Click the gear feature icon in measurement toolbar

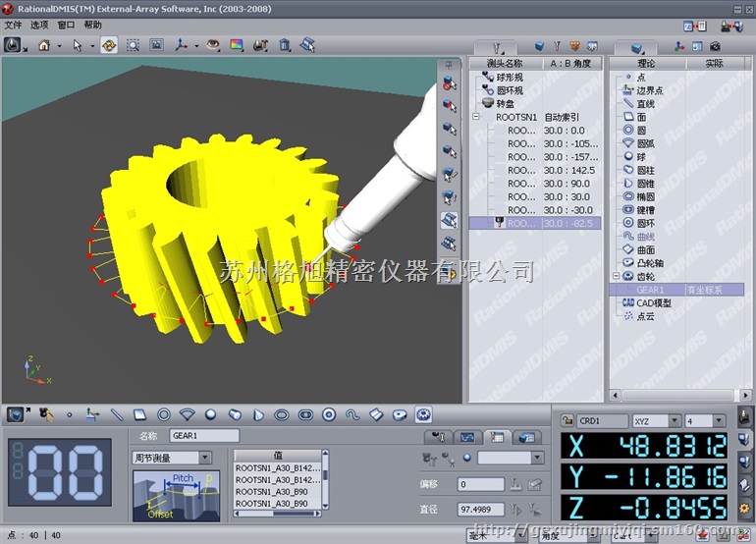(x=423, y=415)
